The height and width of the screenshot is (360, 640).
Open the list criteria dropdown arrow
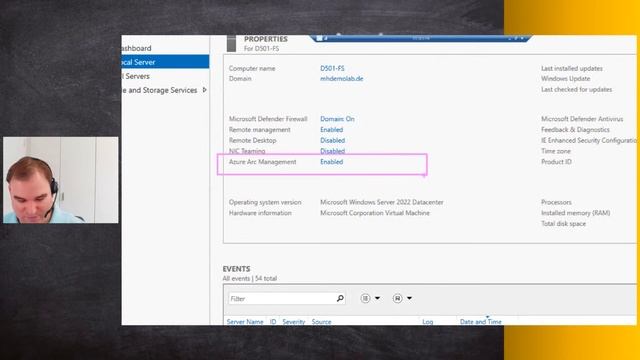(x=378, y=298)
